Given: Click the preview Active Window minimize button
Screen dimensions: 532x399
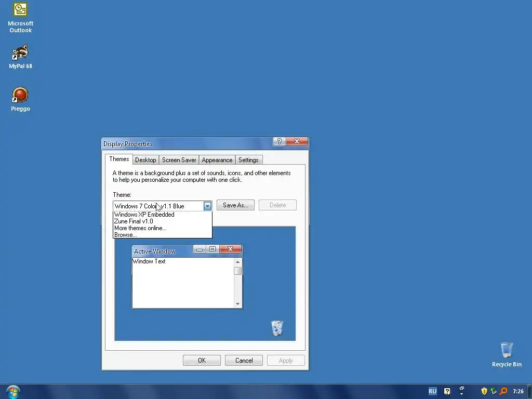Looking at the screenshot, I should pos(199,249).
